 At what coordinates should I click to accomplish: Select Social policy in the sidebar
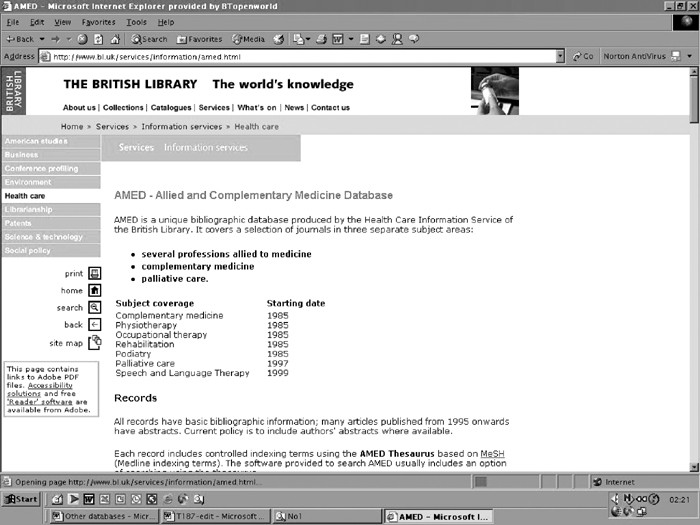pos(51,251)
